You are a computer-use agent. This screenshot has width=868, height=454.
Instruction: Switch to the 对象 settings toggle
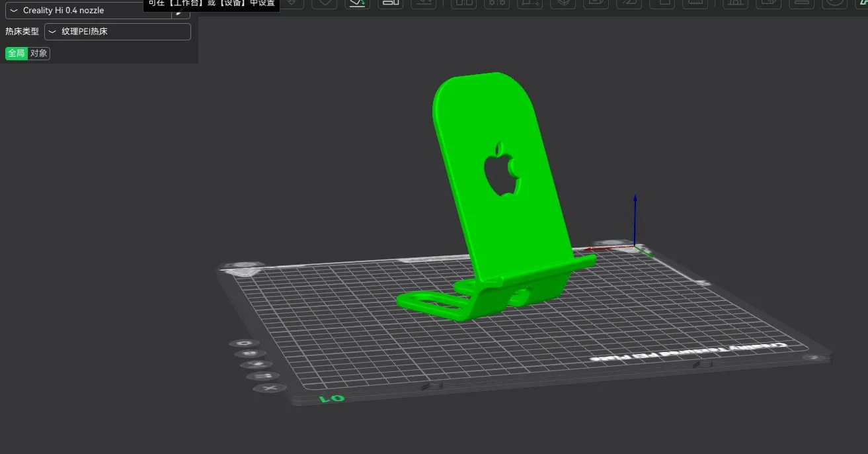click(39, 54)
